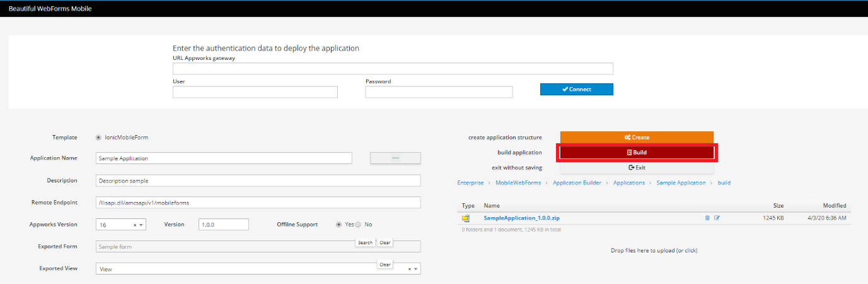Delete SampleApplication_1.0.0.zip using the trash icon

coord(707,218)
